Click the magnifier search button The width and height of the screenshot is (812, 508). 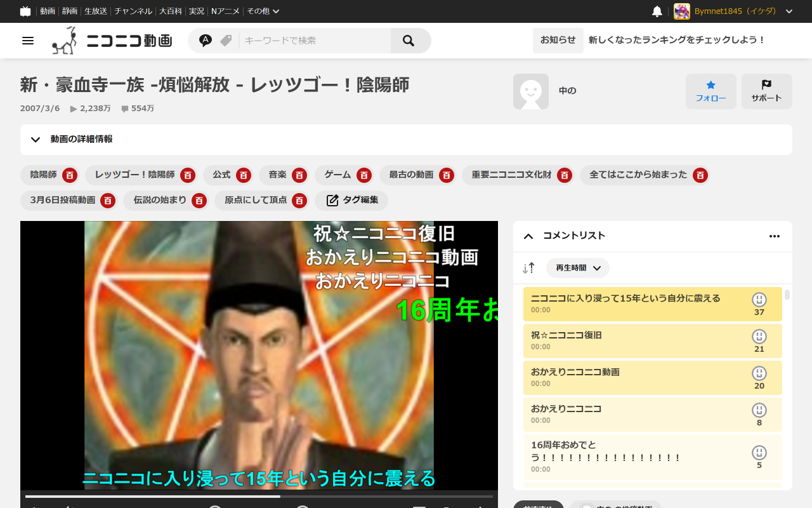pos(409,41)
